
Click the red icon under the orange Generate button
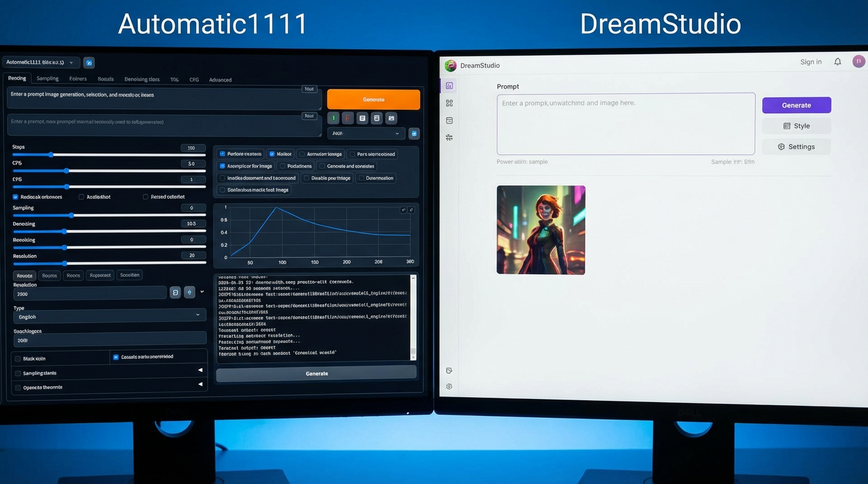[348, 118]
